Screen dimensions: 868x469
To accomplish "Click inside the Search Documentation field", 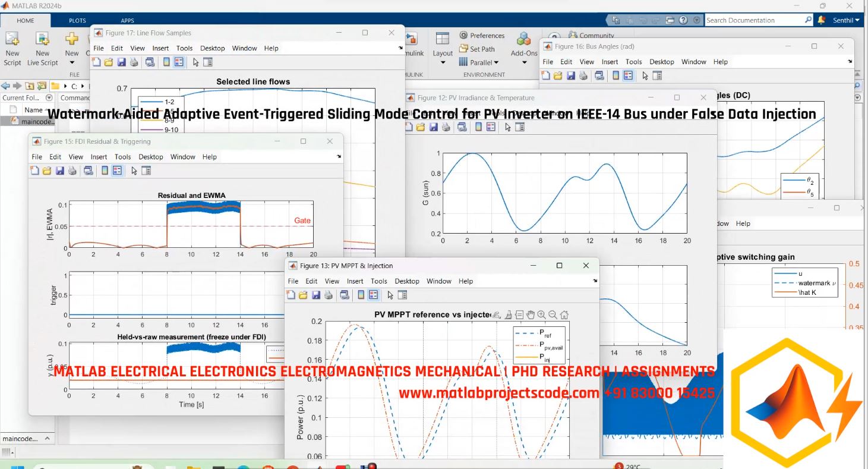I will (x=755, y=20).
